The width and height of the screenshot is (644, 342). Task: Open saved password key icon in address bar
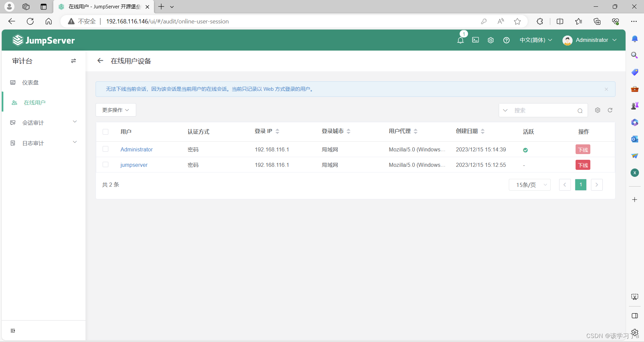click(x=484, y=21)
